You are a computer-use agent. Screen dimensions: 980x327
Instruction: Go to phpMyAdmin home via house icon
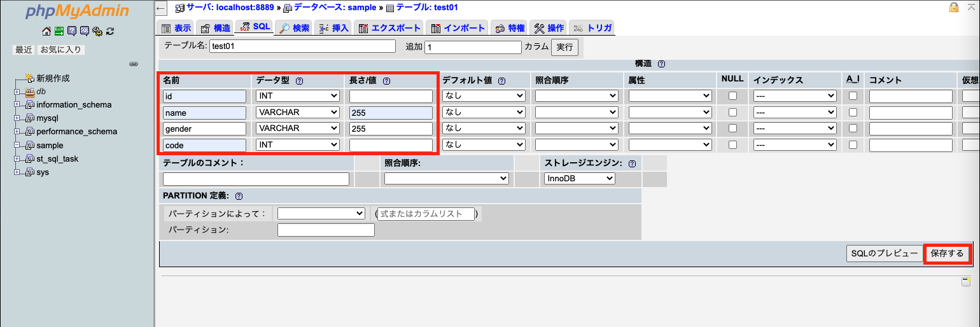coord(46,31)
